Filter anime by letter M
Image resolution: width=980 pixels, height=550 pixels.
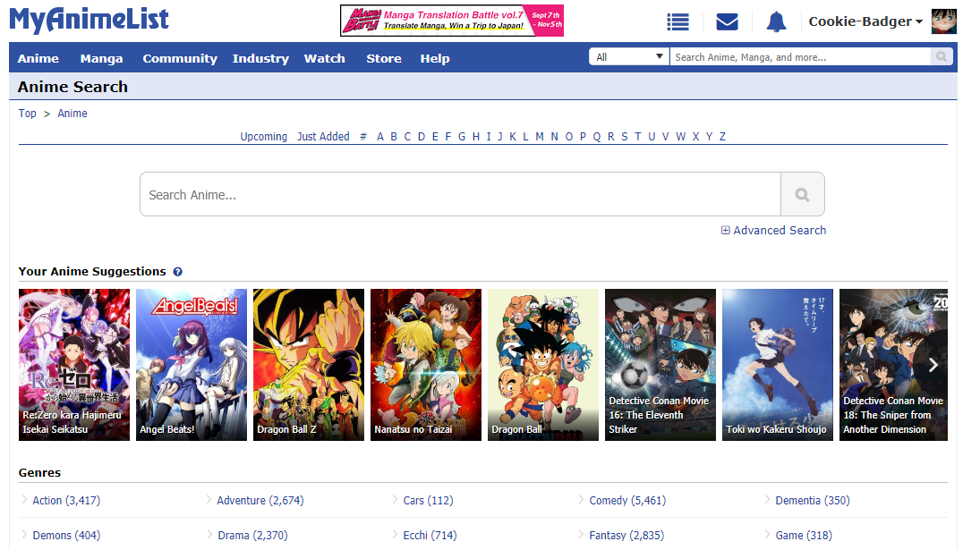(540, 137)
